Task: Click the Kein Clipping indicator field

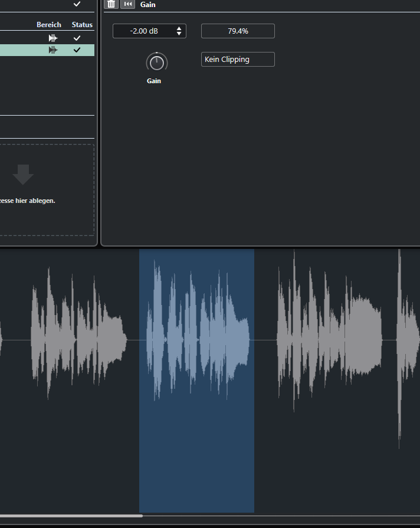Action: click(238, 60)
